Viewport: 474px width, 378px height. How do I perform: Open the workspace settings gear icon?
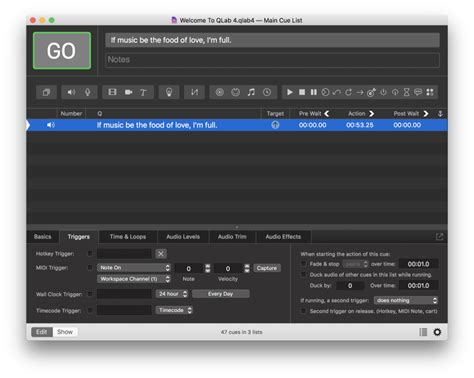pyautogui.click(x=437, y=332)
